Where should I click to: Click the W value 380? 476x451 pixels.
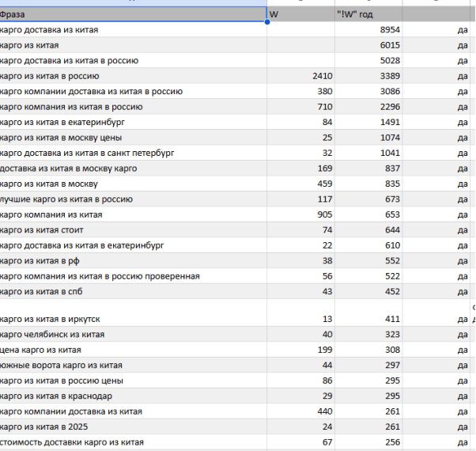[x=325, y=92]
